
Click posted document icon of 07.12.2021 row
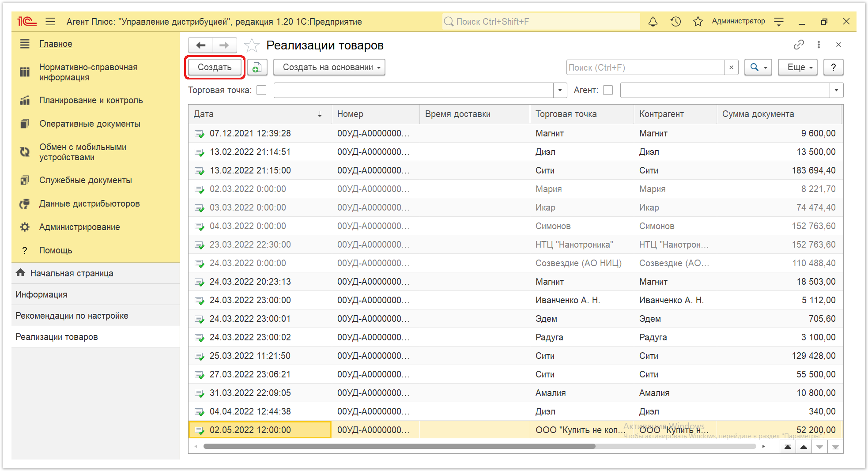pyautogui.click(x=200, y=134)
